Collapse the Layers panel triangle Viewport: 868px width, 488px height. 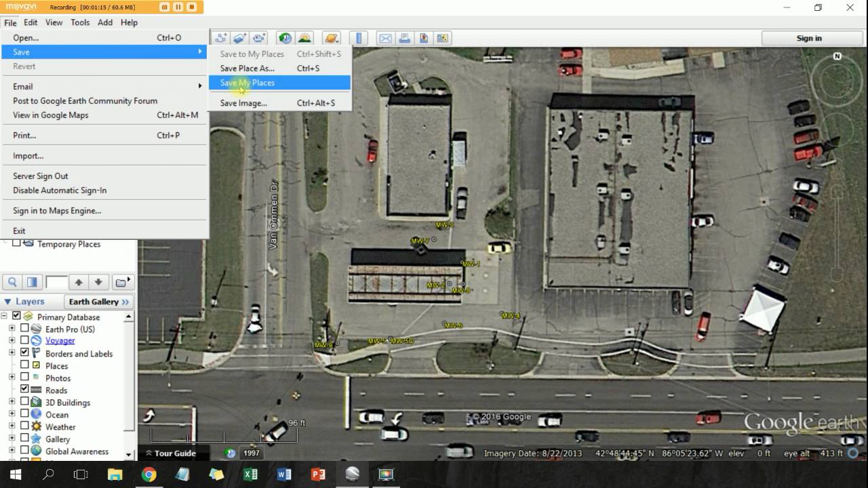(x=7, y=302)
